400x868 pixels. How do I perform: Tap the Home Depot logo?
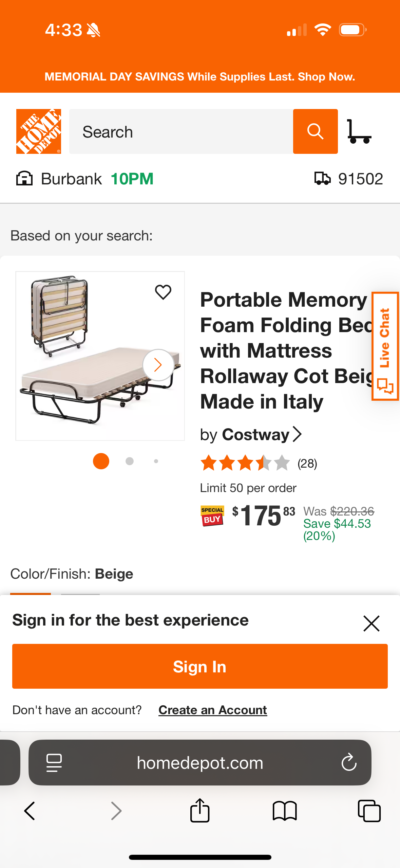39,131
